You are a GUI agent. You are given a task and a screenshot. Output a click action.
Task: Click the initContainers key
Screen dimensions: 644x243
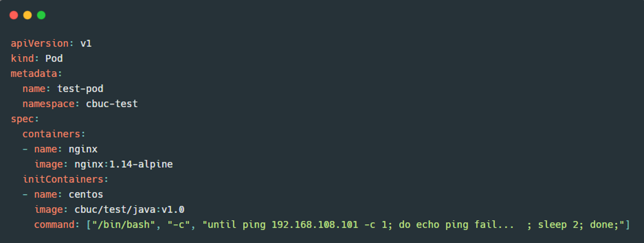tap(63, 179)
